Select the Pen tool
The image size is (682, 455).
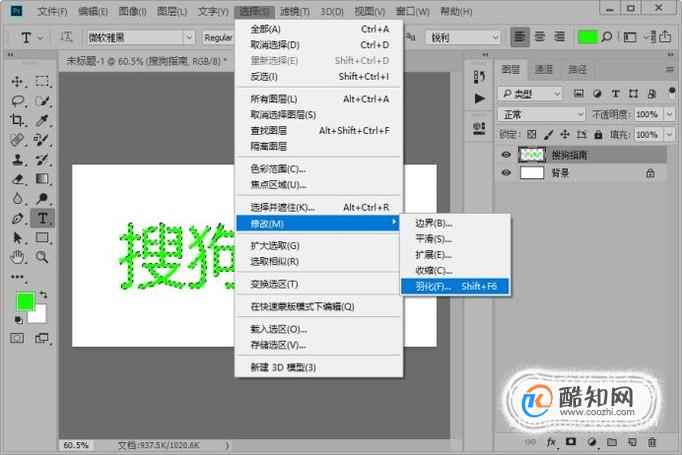point(17,218)
